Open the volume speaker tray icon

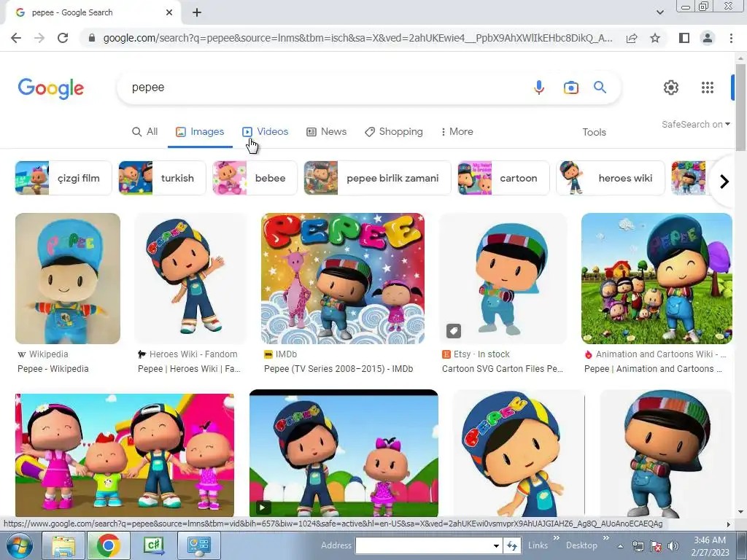(673, 546)
